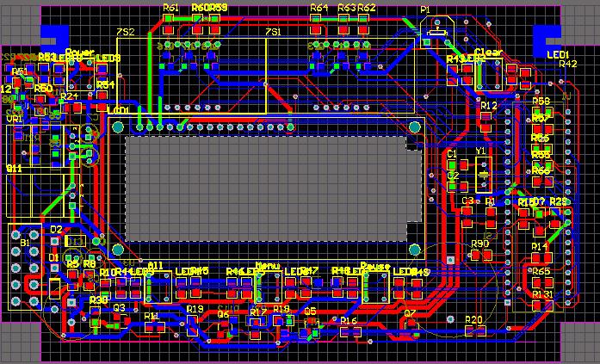Select the R14 designator label
The height and width of the screenshot is (364, 600).
(540, 247)
